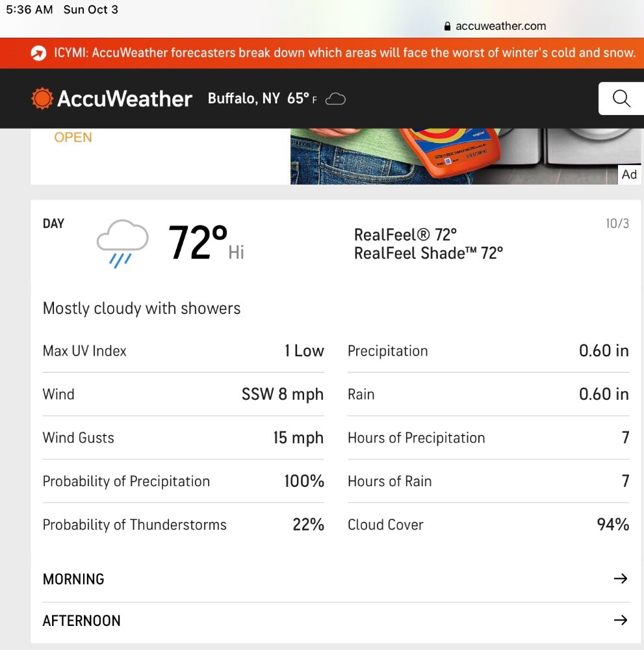Open the search magnifier icon

point(621,99)
